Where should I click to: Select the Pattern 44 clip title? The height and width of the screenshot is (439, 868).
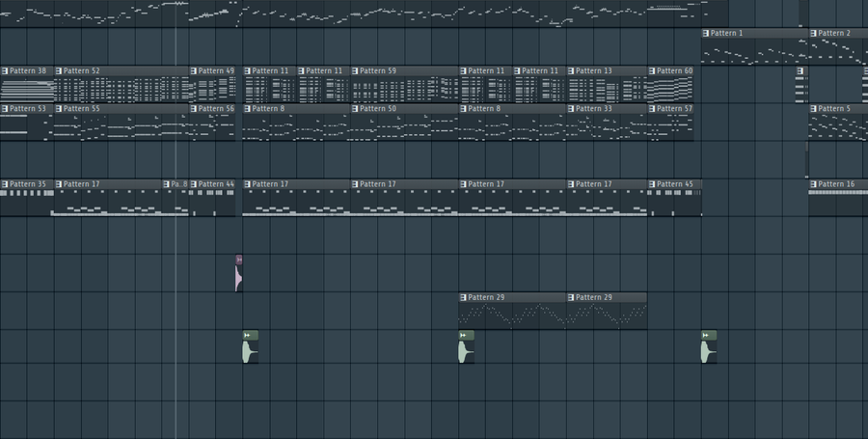click(216, 183)
